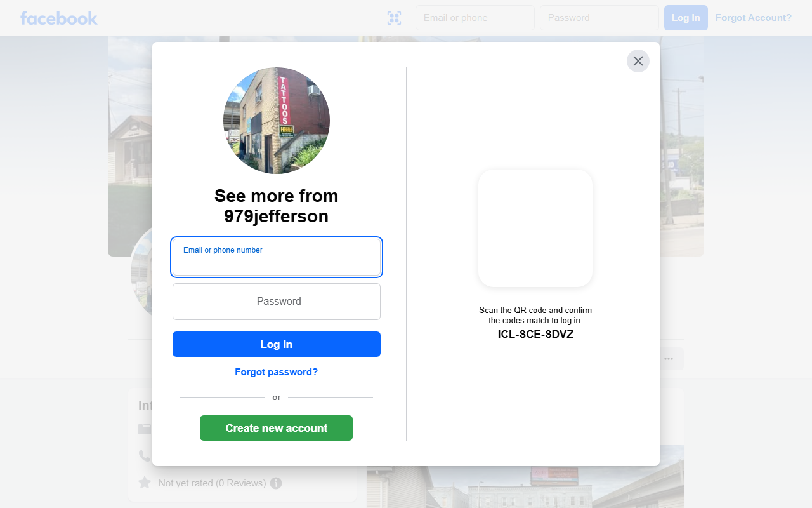
Task: Click the 979jefferson profile picture in dialog
Action: point(277,121)
